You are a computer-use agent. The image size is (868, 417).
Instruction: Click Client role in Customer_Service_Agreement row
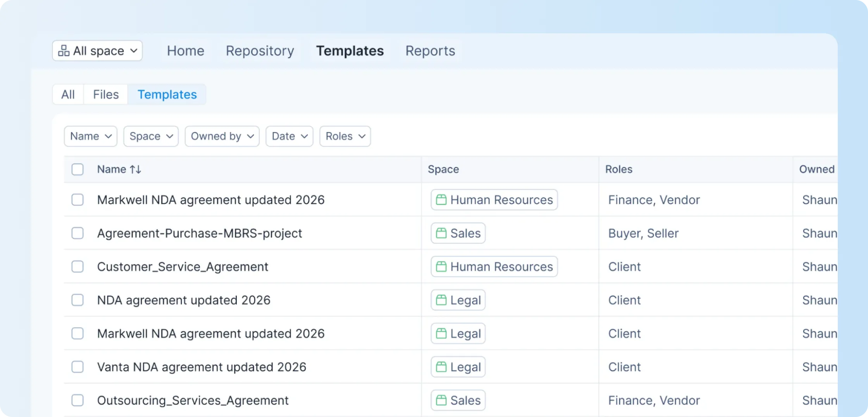tap(624, 267)
